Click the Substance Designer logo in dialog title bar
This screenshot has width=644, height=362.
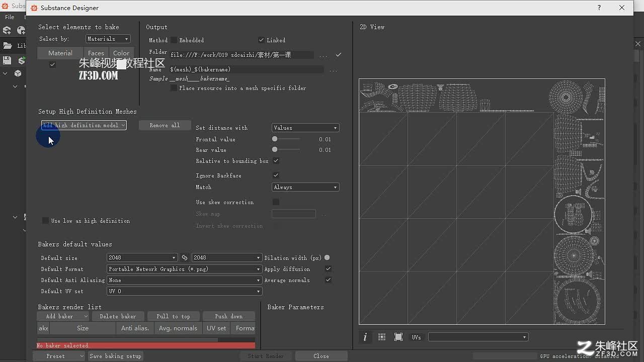coord(34,8)
